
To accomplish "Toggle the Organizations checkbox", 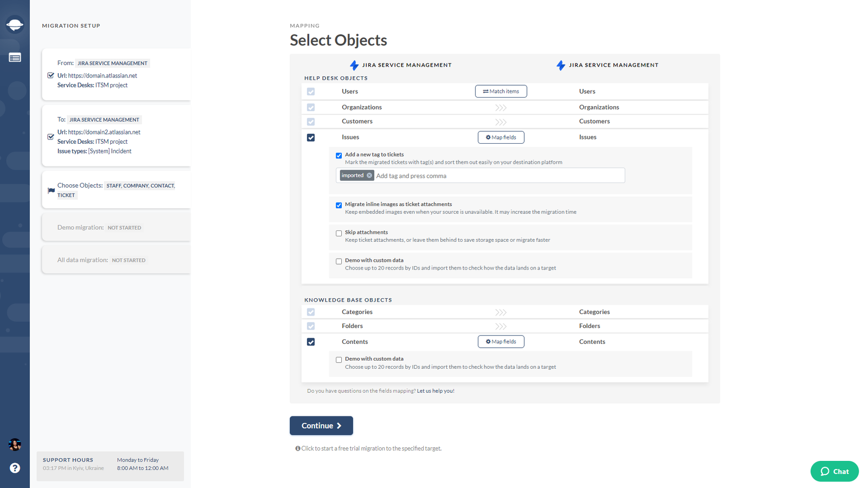I will [x=311, y=107].
